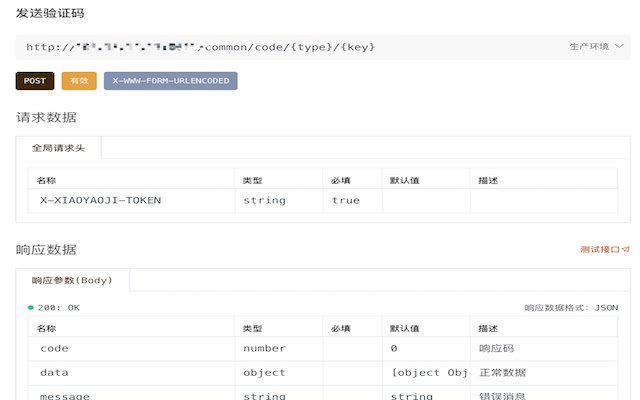Click the 测试接口 link
640x400 pixels.
604,249
